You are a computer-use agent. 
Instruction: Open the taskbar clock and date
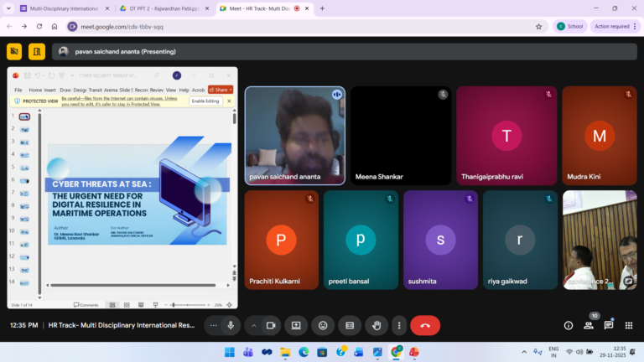tap(612, 352)
